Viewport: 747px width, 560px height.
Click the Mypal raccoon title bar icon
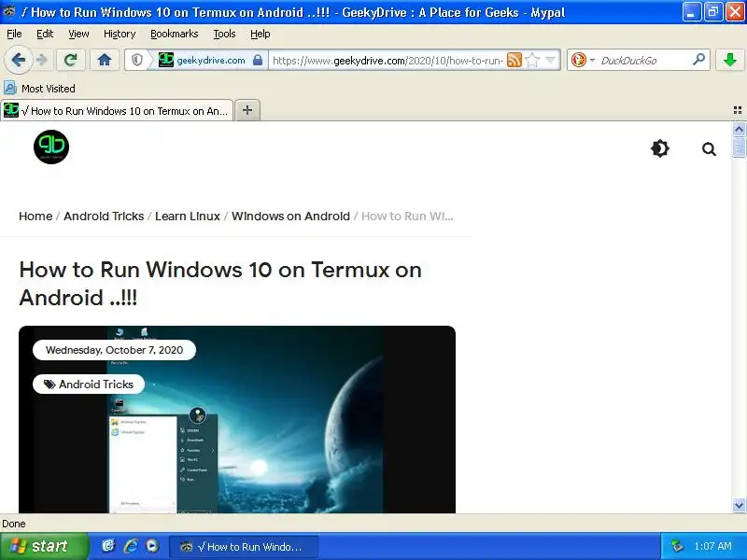(9, 11)
